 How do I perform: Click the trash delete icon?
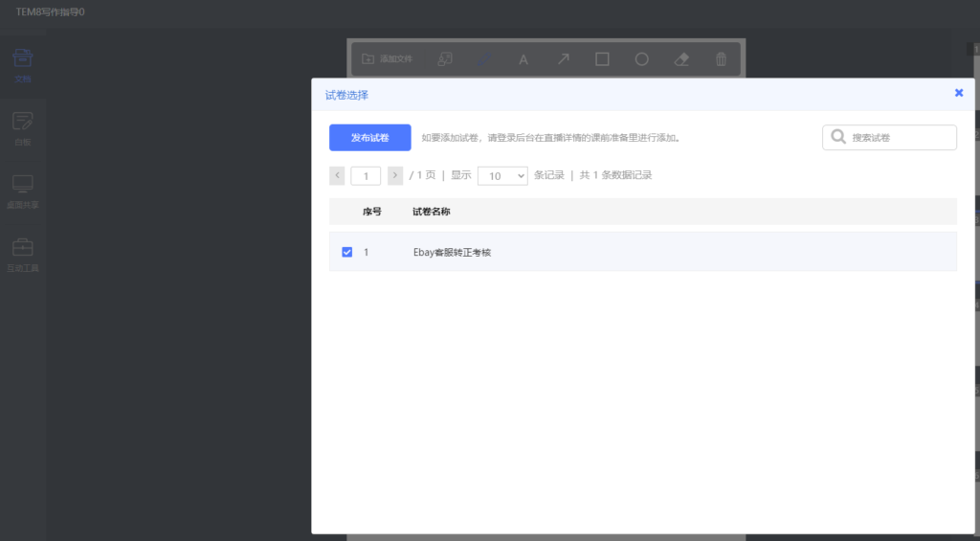click(722, 58)
